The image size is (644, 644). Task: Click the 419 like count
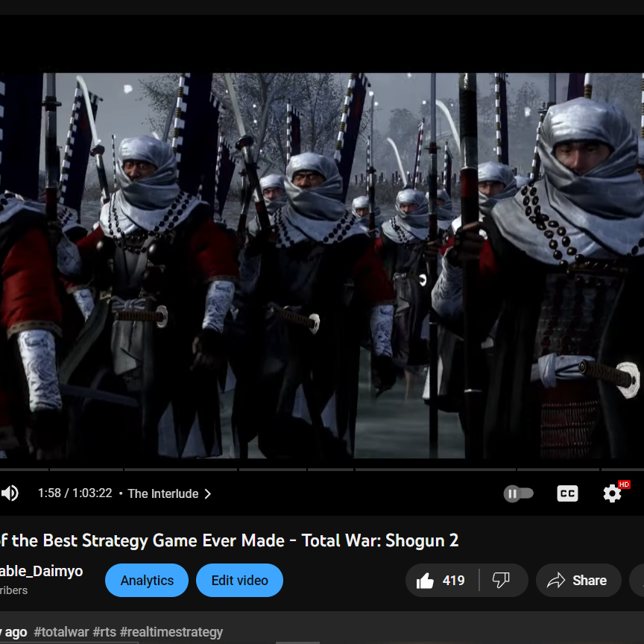(453, 581)
